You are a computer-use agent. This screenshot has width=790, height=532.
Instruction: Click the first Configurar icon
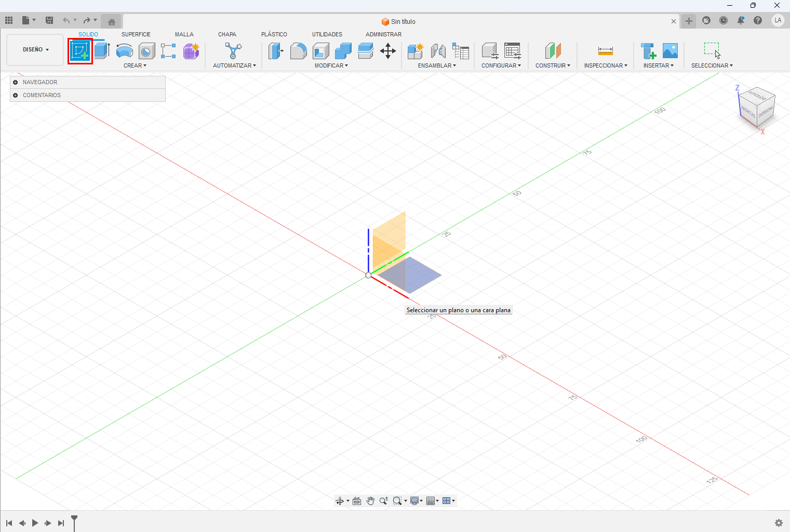(490, 51)
